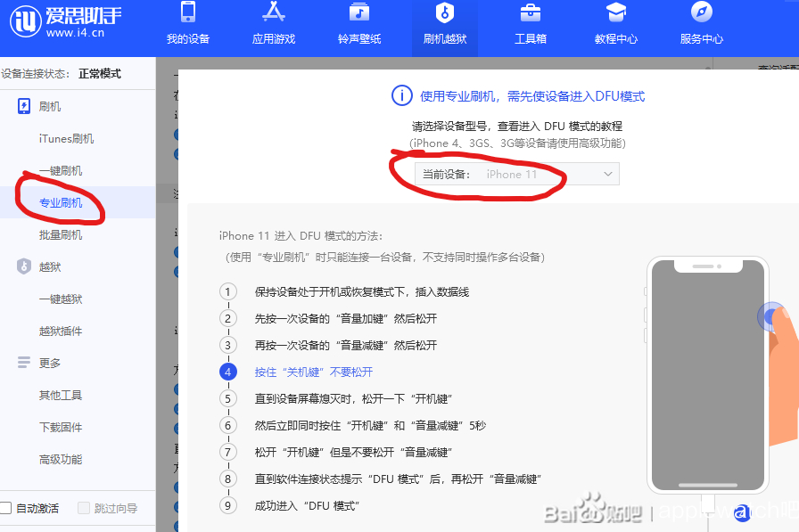Select the 工具箱 tab label
Viewport: 799px width, 532px height.
coord(531,38)
